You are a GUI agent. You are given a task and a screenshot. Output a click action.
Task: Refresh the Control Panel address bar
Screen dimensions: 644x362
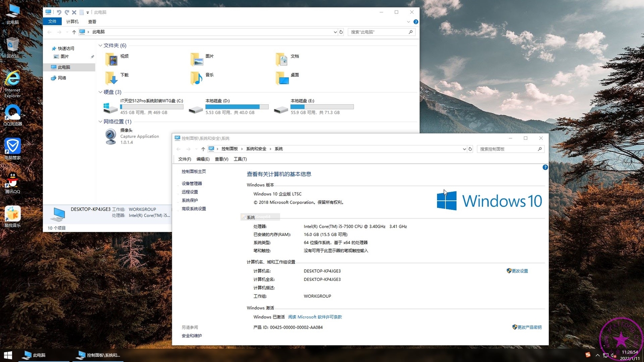[470, 149]
